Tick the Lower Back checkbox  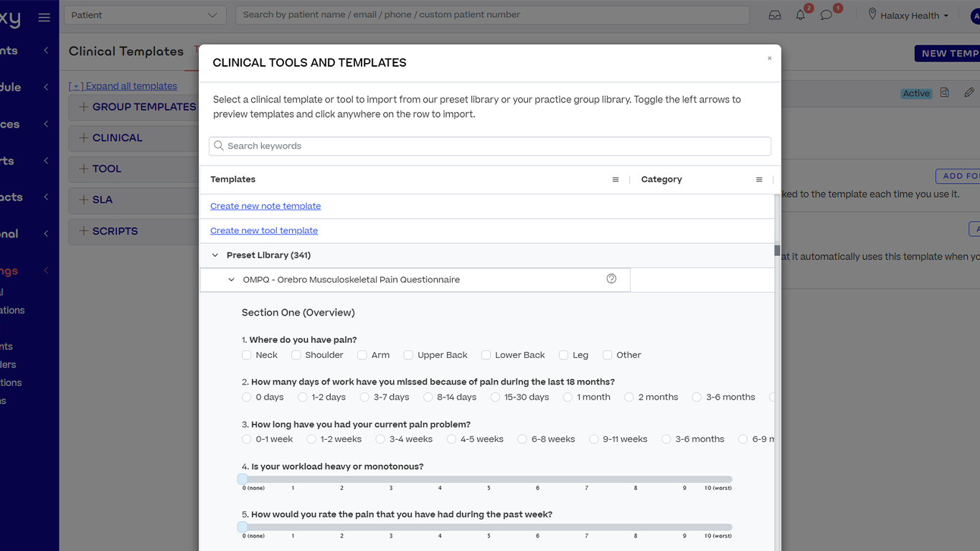coord(486,355)
